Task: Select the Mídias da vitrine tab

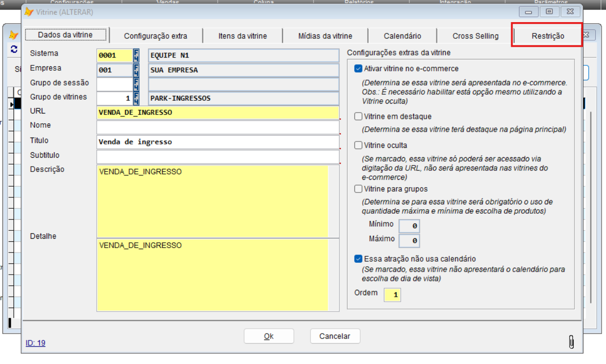Action: 324,35
